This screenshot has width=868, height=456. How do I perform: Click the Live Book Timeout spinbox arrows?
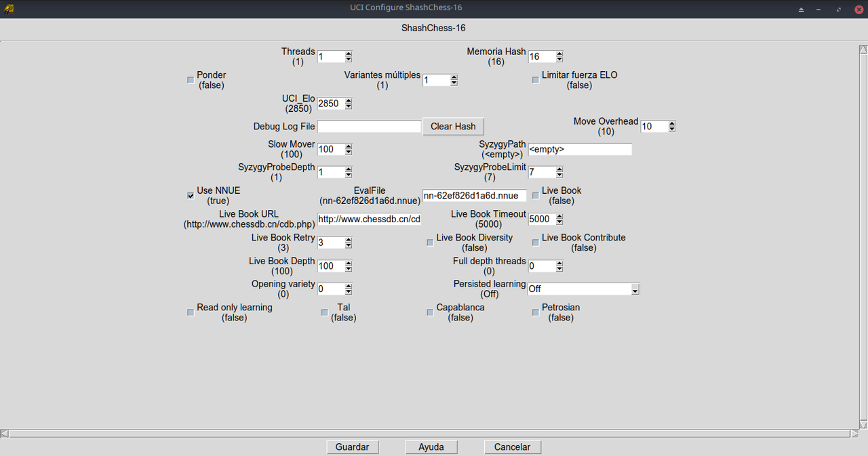tap(559, 220)
